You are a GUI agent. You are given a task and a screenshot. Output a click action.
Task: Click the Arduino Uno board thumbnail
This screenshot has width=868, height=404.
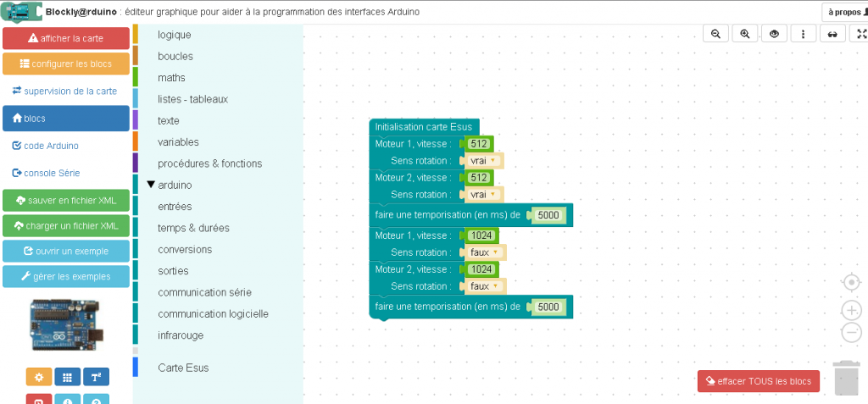[66, 325]
